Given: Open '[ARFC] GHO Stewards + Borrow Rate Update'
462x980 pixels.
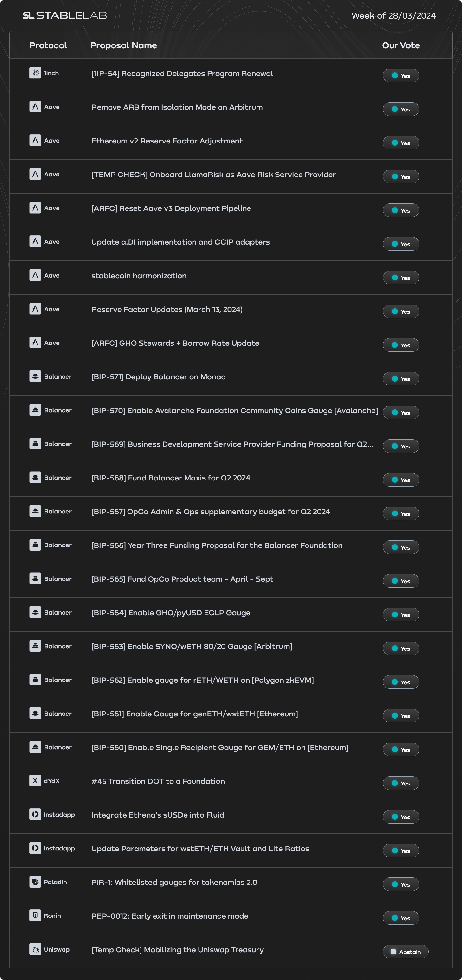Looking at the screenshot, I should pos(175,343).
